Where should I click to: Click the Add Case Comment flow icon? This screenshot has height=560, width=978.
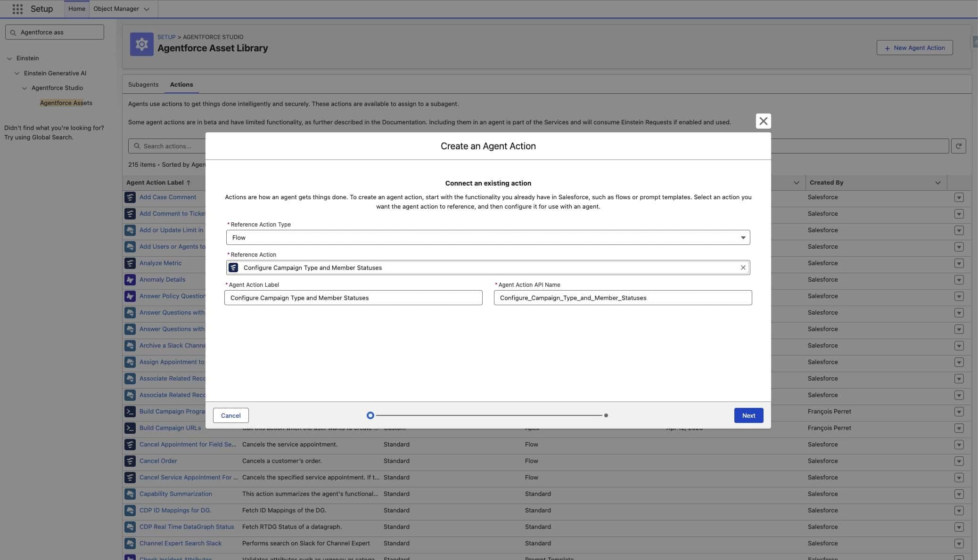[x=130, y=197]
